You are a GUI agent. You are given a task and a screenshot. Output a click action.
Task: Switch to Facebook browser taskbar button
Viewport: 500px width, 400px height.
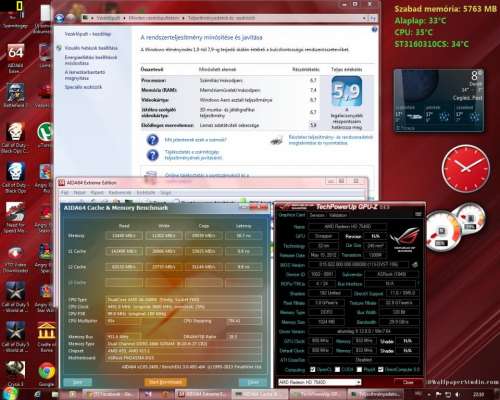click(x=111, y=395)
